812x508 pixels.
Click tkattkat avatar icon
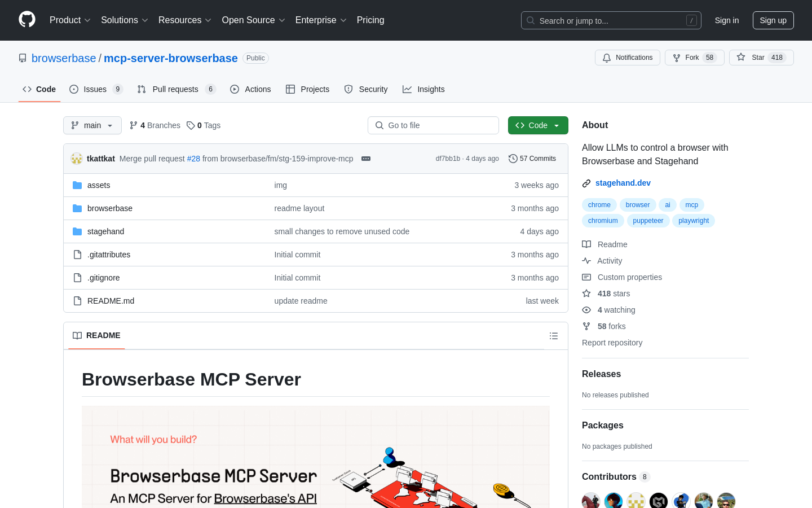tap(77, 159)
